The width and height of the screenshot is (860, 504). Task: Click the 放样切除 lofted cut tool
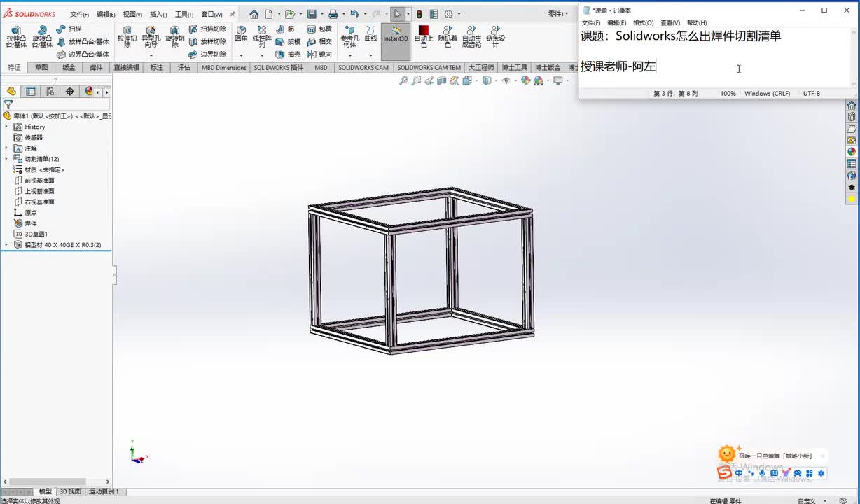pyautogui.click(x=207, y=42)
